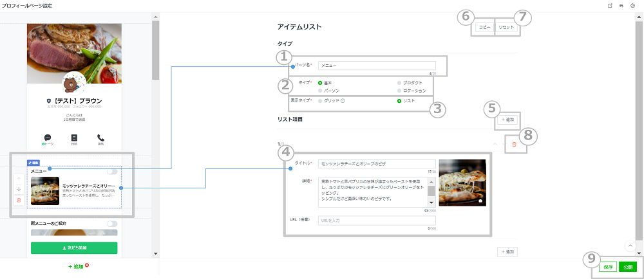Select the プロダクト type radio button

point(399,83)
